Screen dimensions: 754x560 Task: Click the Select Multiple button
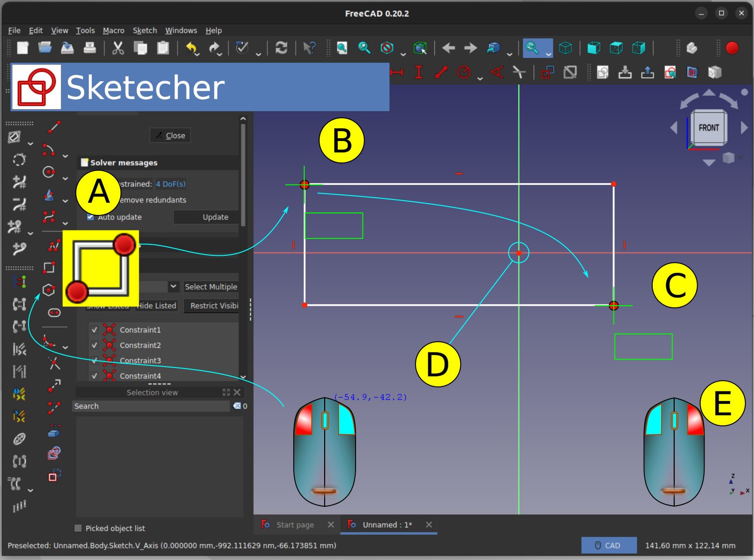211,287
